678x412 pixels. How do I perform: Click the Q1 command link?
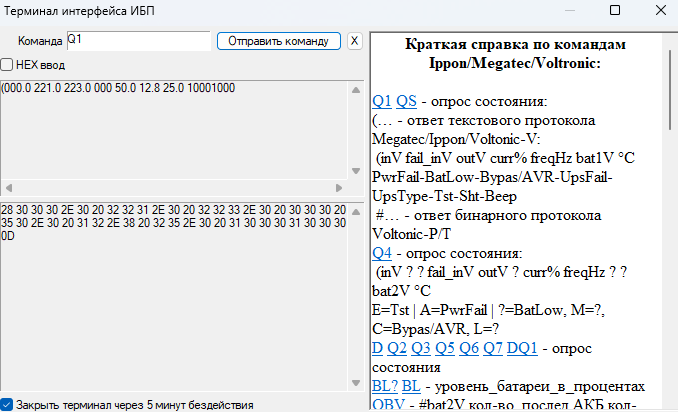pos(382,101)
